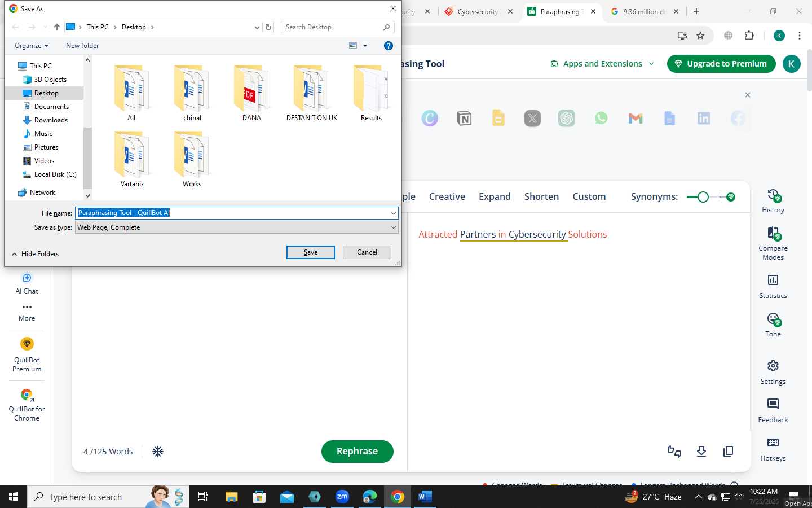Select the Shorten mode tab

541,196
